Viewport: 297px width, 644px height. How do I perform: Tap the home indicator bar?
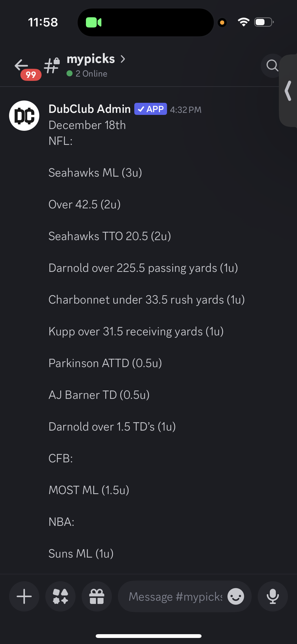(x=148, y=636)
